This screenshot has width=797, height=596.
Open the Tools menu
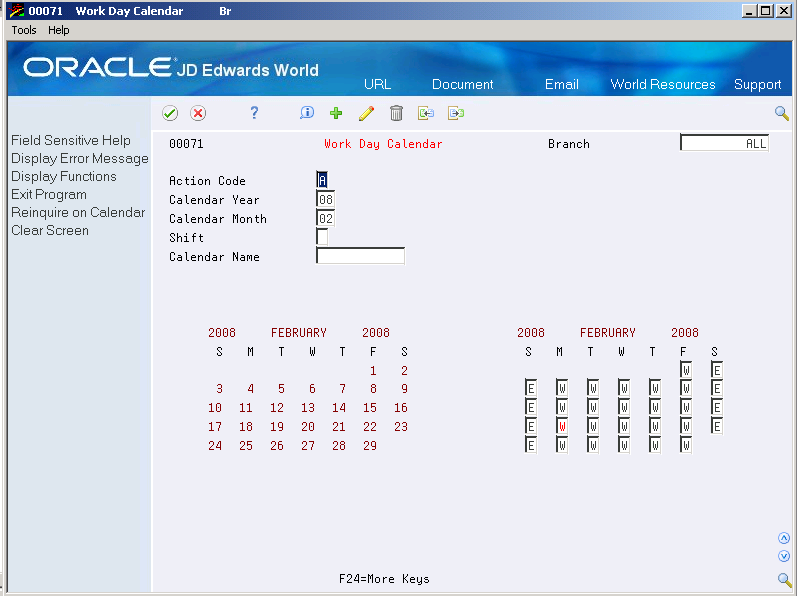(24, 30)
